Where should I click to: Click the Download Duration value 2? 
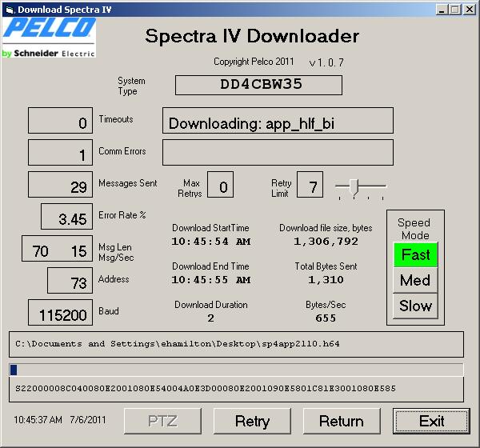click(x=210, y=318)
